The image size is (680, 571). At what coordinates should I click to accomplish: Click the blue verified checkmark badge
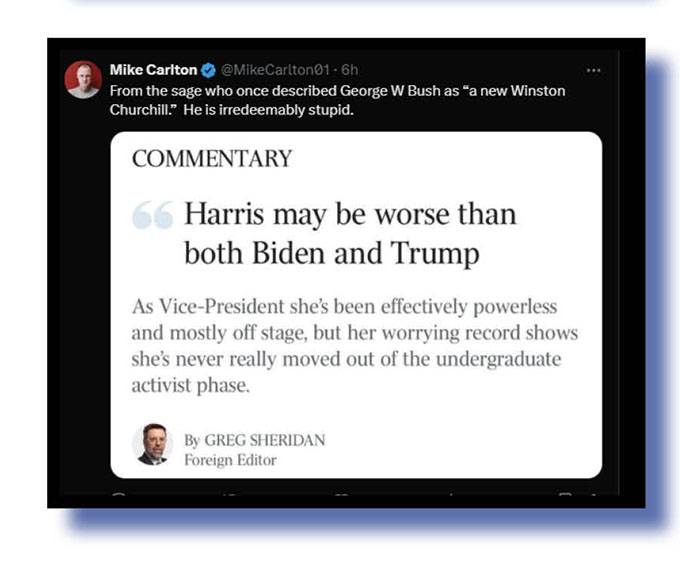pos(209,70)
